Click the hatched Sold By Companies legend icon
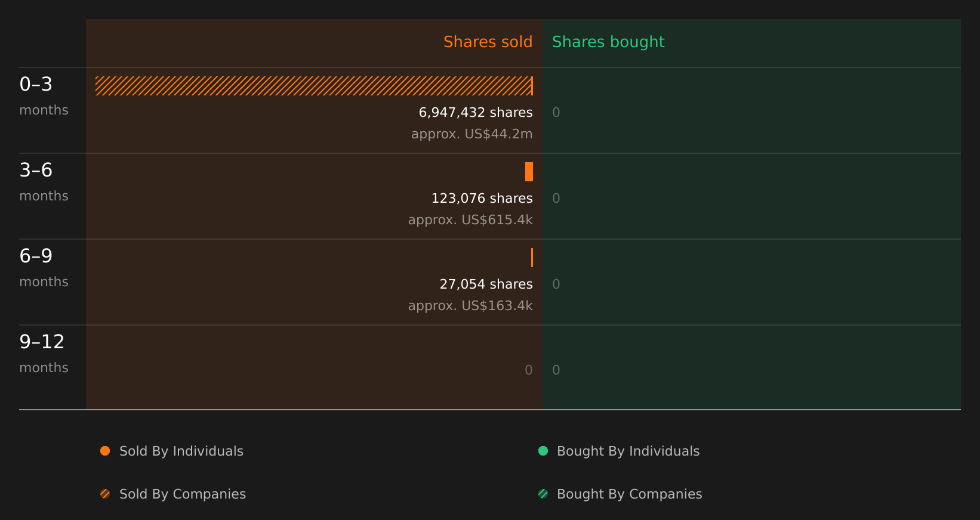The image size is (980, 520). pos(105,494)
